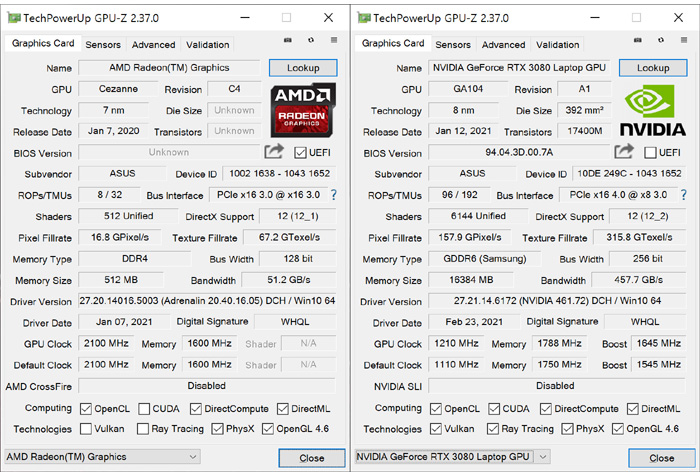Click the screenshot camera icon in NVIDIA window
The image size is (700, 476).
coord(638,42)
